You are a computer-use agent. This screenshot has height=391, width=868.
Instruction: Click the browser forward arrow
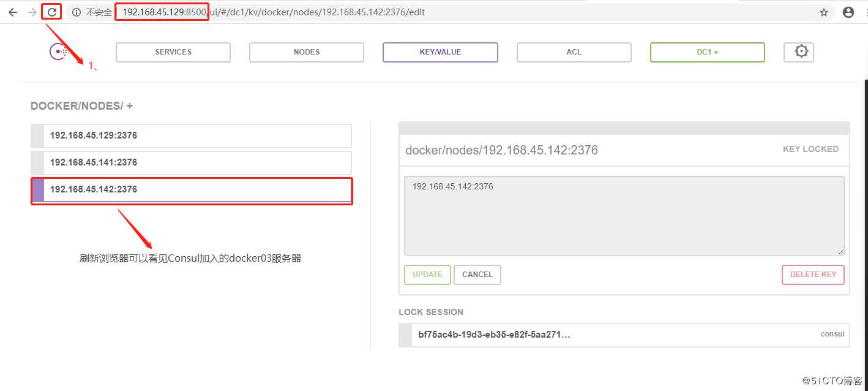[32, 12]
